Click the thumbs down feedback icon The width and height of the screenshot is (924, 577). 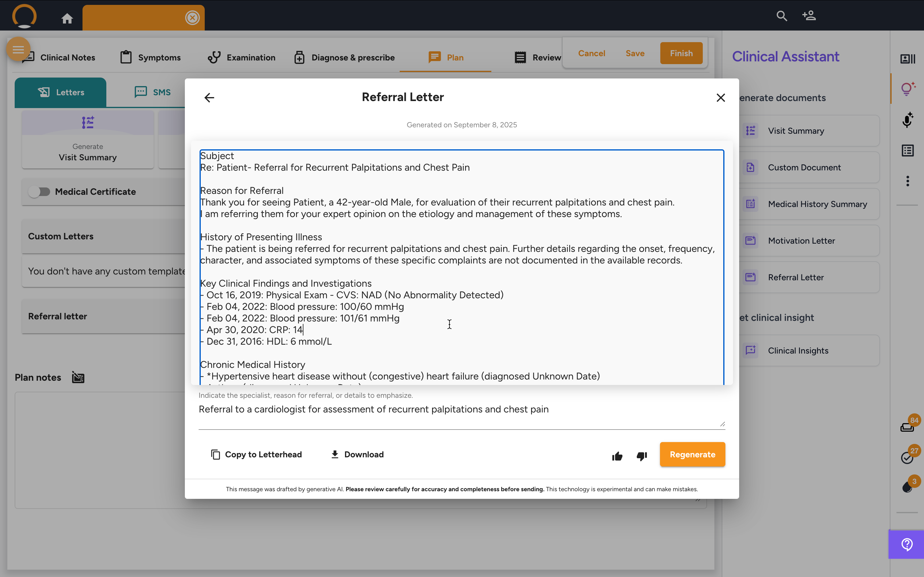(x=642, y=456)
